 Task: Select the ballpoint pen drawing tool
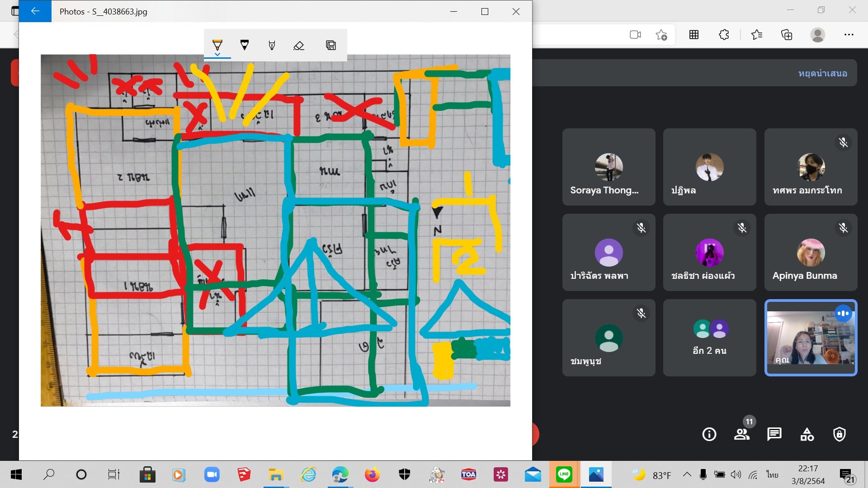click(x=217, y=44)
